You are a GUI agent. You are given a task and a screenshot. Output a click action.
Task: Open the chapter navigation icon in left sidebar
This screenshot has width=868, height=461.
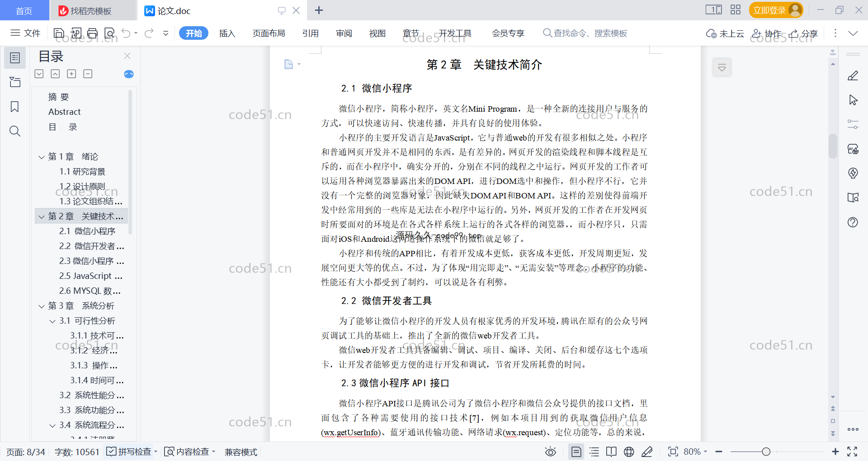click(x=15, y=82)
